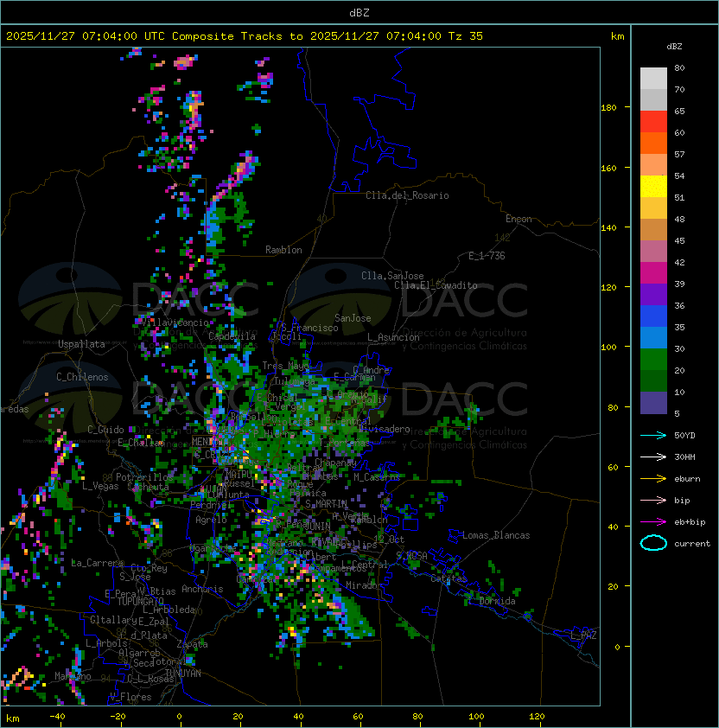Click the 'Anchoris' place label
Screen dimensions: 719x728
click(x=202, y=589)
